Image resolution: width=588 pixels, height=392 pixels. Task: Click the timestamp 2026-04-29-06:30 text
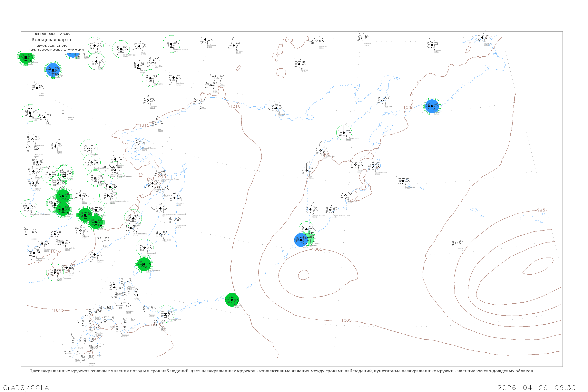click(536, 387)
